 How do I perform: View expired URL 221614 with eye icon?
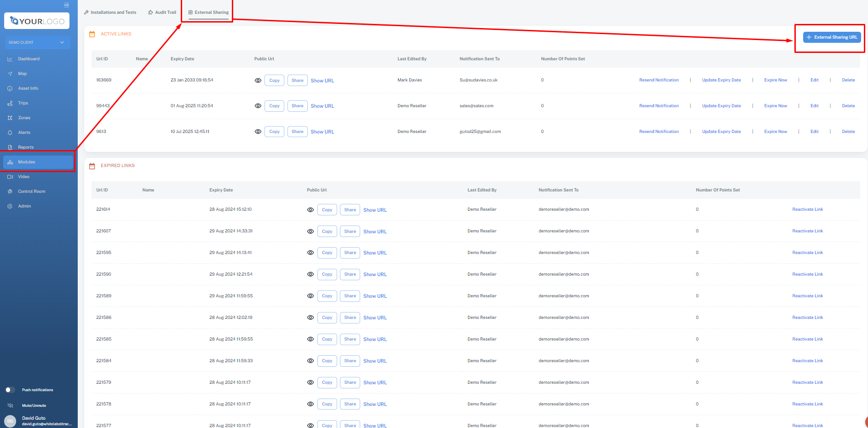coord(310,210)
